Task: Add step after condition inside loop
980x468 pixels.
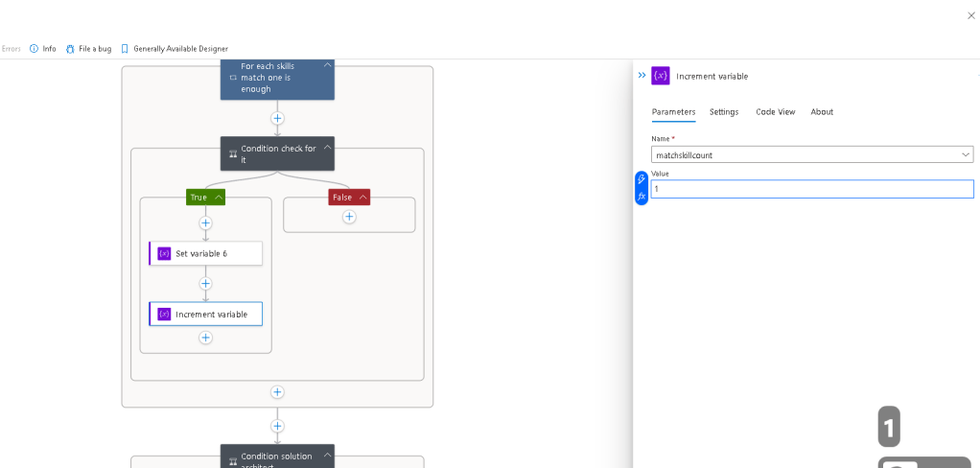Action: (277, 392)
